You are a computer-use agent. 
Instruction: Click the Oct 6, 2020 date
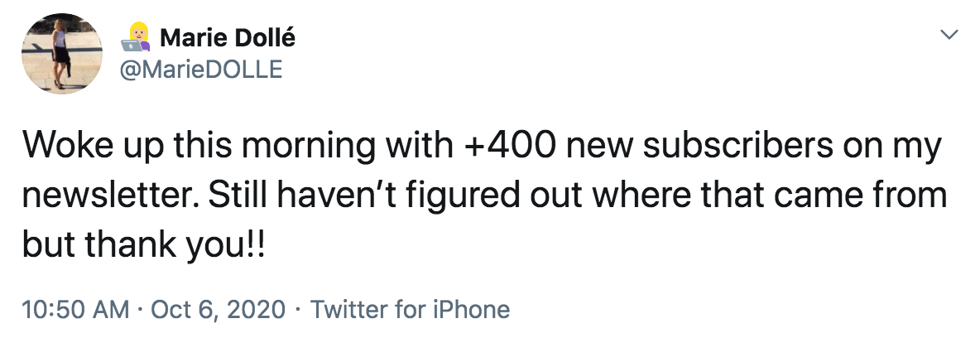pyautogui.click(x=219, y=309)
